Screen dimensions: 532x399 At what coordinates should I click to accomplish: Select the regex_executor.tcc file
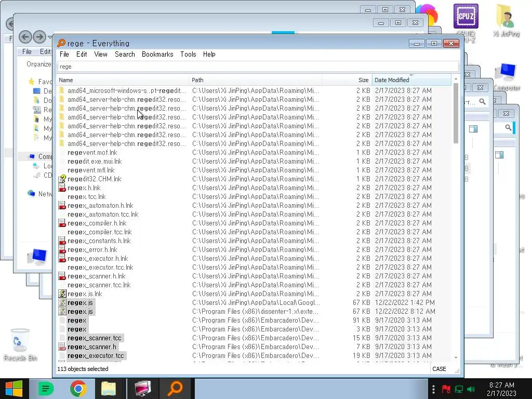[x=96, y=355]
